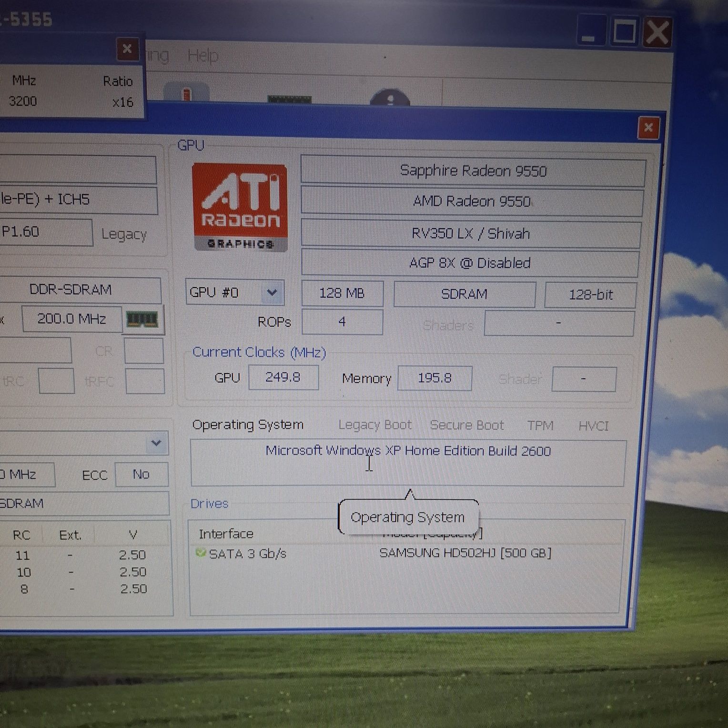The width and height of the screenshot is (728, 728).
Task: Click the GPU SDRAM memory type field
Action: click(x=465, y=294)
